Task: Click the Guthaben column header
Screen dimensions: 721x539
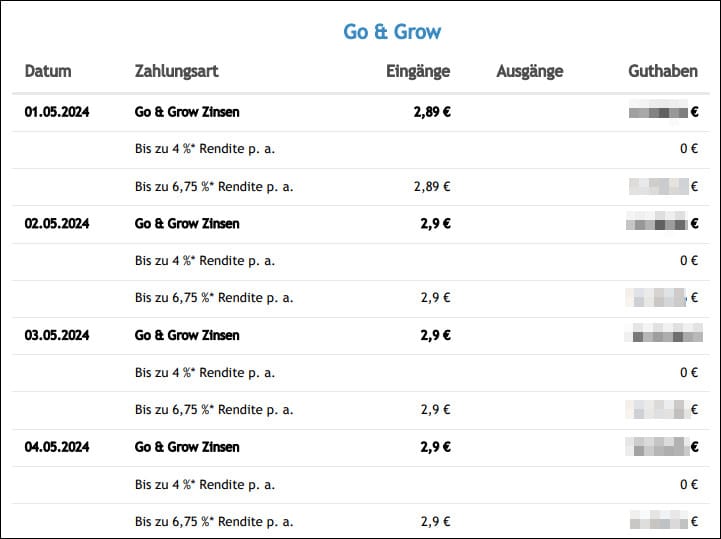Action: (663, 71)
